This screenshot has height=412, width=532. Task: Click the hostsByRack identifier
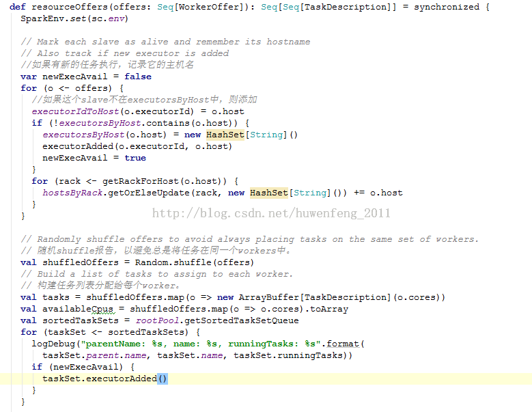point(72,193)
